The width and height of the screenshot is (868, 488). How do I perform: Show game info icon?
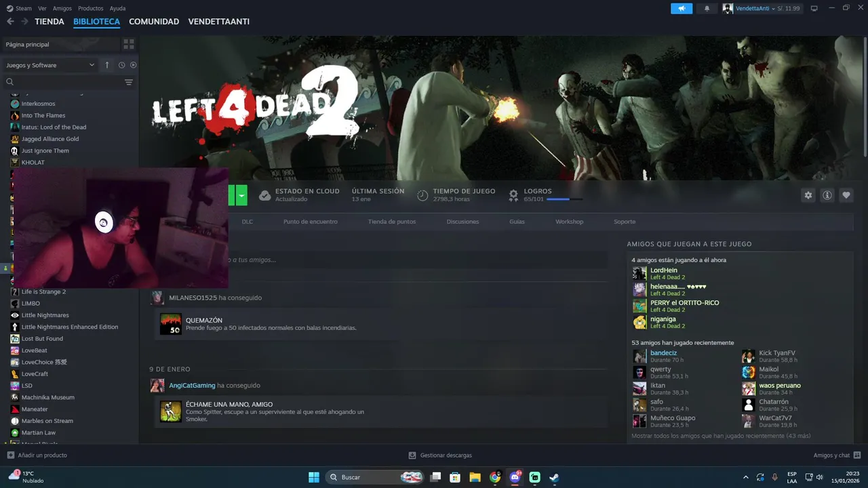coord(827,195)
